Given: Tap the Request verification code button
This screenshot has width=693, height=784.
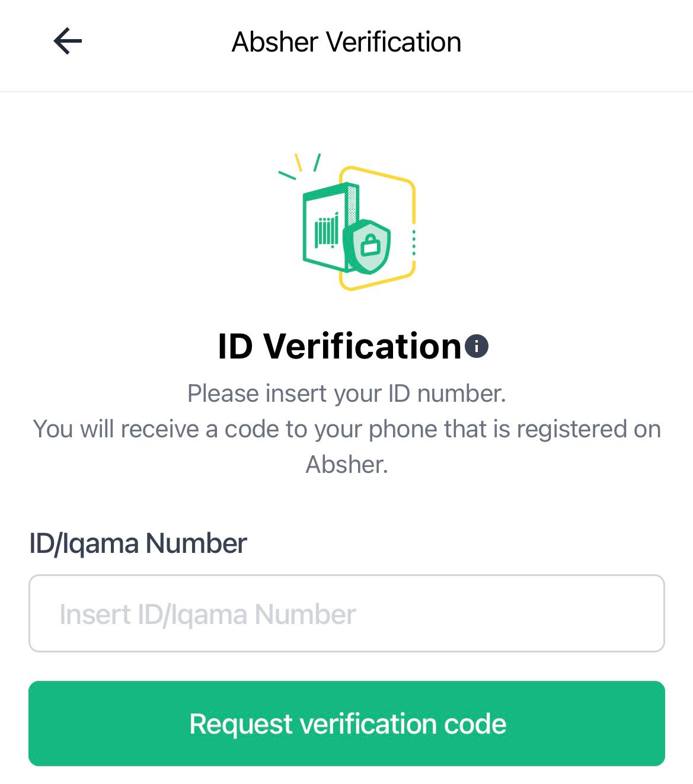Looking at the screenshot, I should 347,724.
